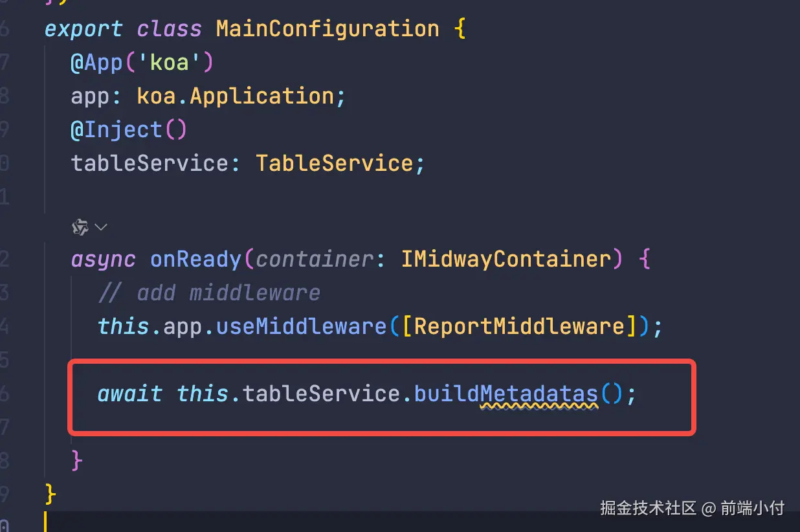
Task: Click the @Inject decorator
Action: pos(117,129)
